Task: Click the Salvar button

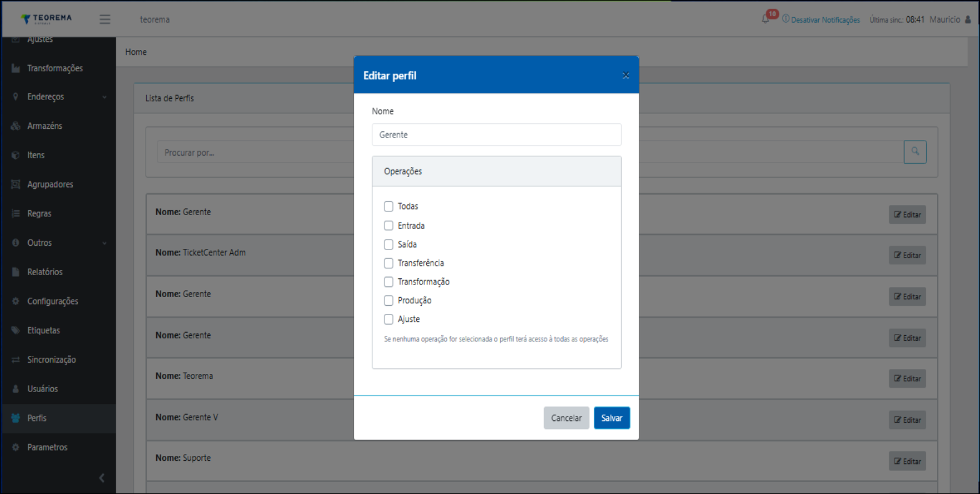Action: click(612, 418)
